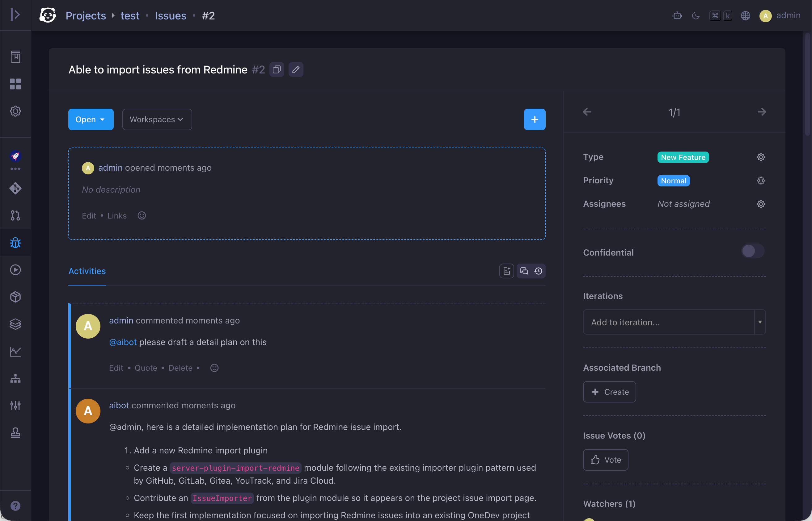Viewport: 812px width, 521px height.
Task: Expand the Open state dropdown
Action: coord(91,119)
